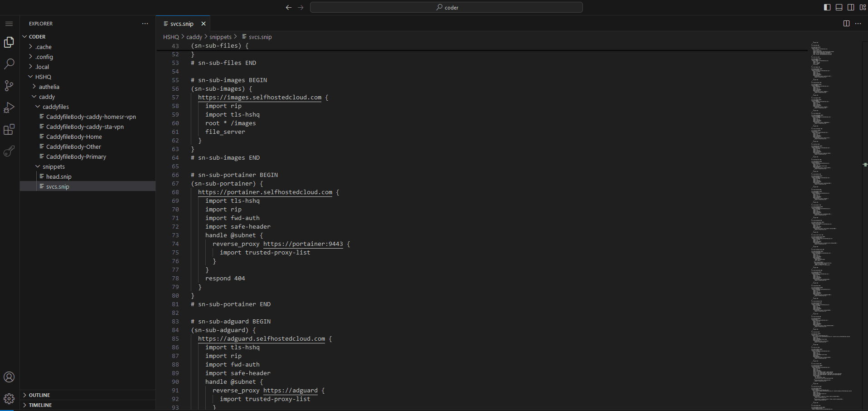Select the svcs.snip editor tab
Screen dimensions: 868x411
[182, 24]
